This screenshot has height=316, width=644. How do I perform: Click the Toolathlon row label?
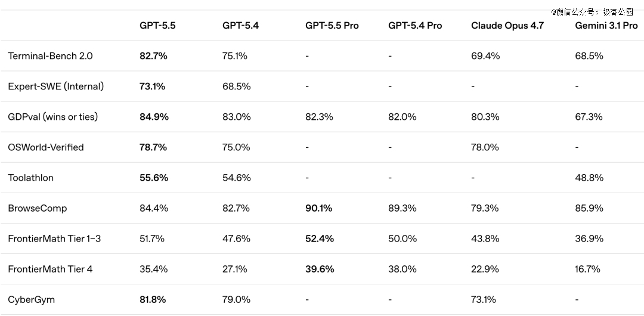[x=30, y=178]
